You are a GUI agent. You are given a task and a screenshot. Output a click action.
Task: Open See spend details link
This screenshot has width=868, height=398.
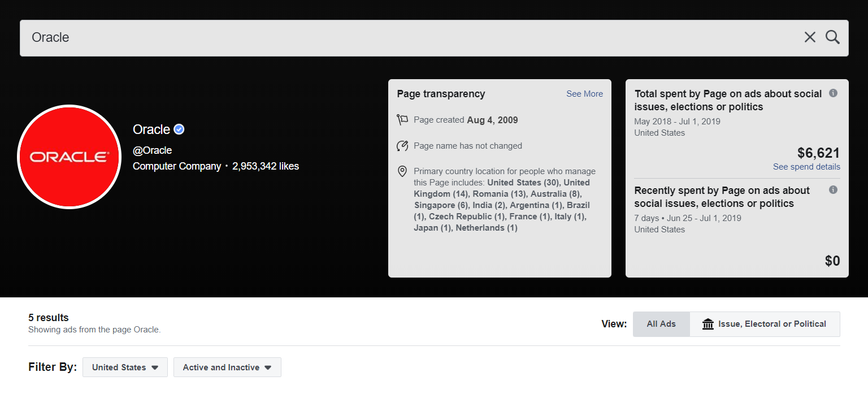coord(806,166)
